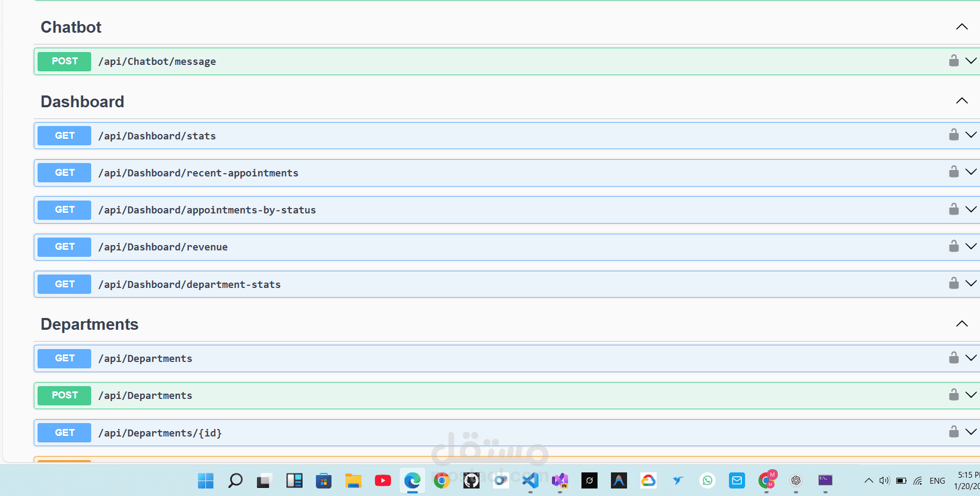Screen dimensions: 980x496
Task: Open GitHub Desktop from taskbar
Action: point(471,480)
